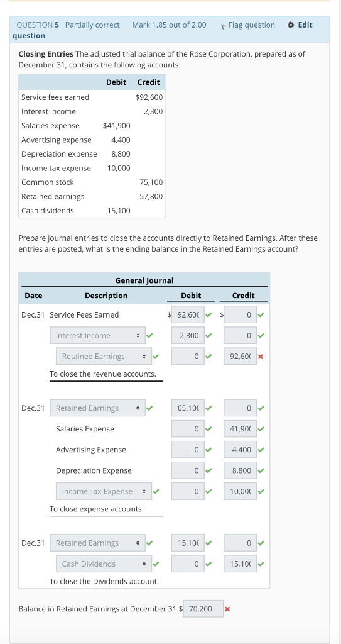Click the 'To close expense accounts.' text

tap(97, 509)
